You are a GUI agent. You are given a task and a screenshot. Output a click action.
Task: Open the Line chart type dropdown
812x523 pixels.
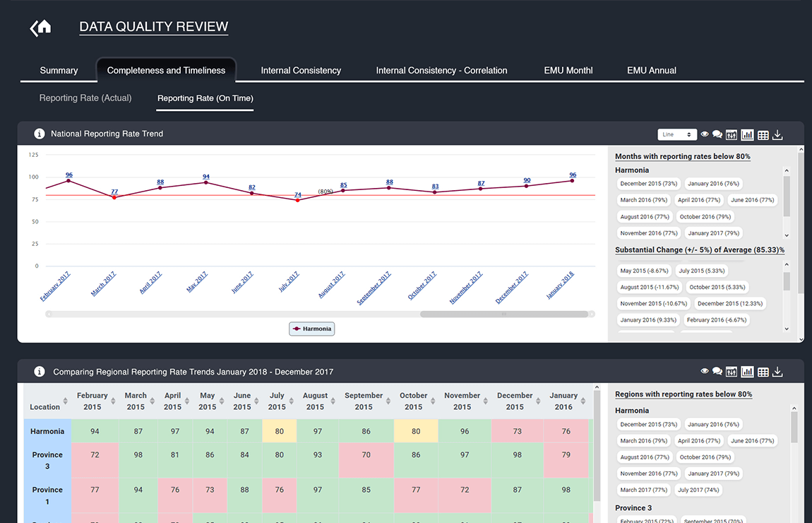[677, 135]
